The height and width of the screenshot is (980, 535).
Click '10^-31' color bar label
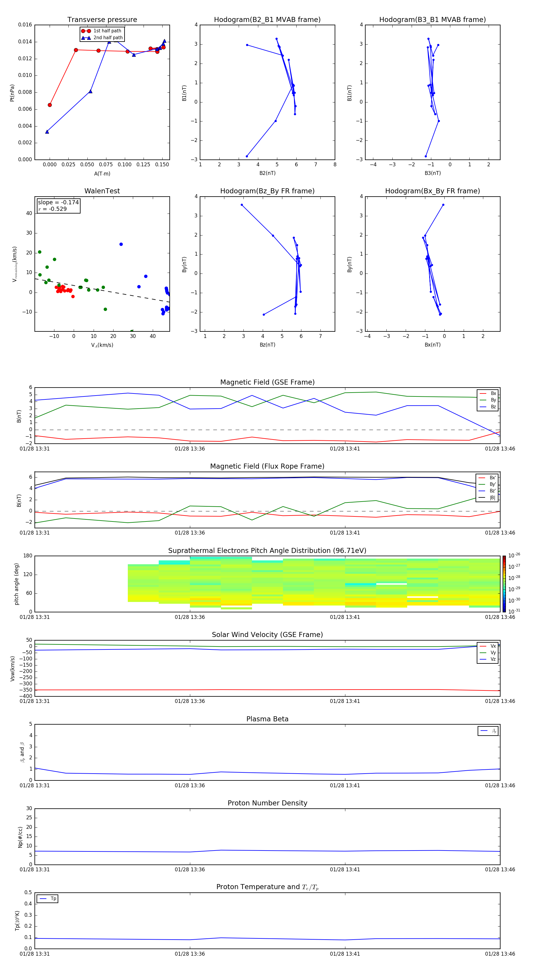point(514,611)
